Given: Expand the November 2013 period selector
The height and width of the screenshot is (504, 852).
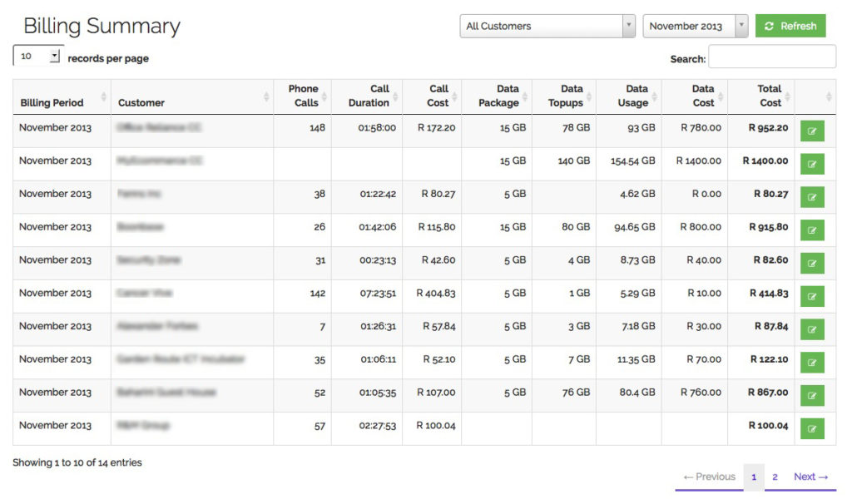Looking at the screenshot, I should point(695,26).
